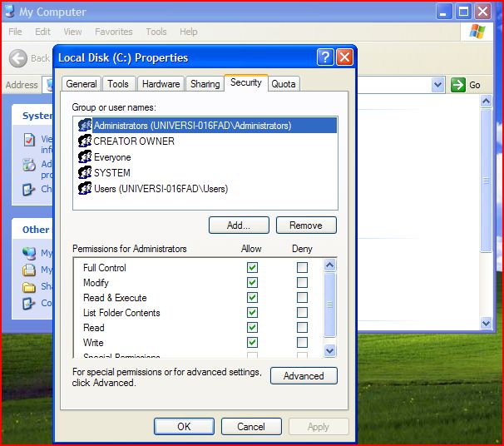This screenshot has height=446, width=504.
Task: Open the Favorites menu
Action: pos(113,32)
